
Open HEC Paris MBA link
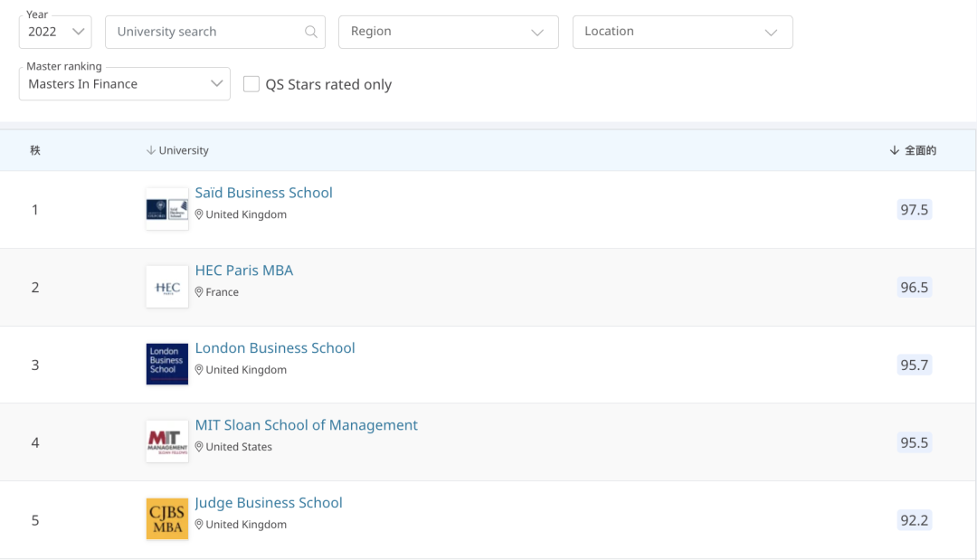[x=244, y=271]
